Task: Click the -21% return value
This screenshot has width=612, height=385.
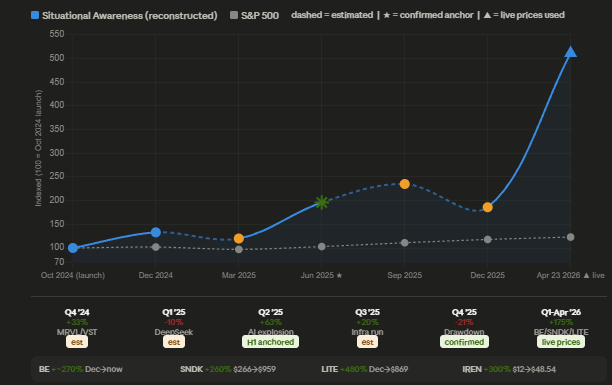Action: pyautogui.click(x=464, y=323)
